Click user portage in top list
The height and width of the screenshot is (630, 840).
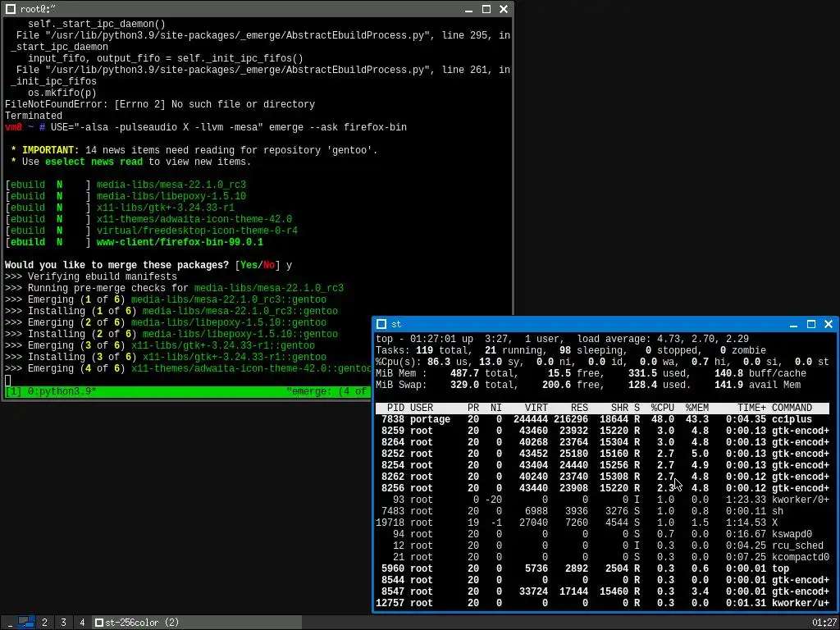click(430, 419)
